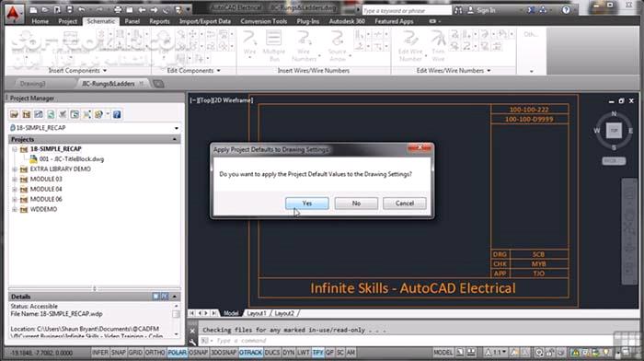Screen dimensions: 644x361
Task: Click the Open file quick-access icon
Action: click(45, 9)
